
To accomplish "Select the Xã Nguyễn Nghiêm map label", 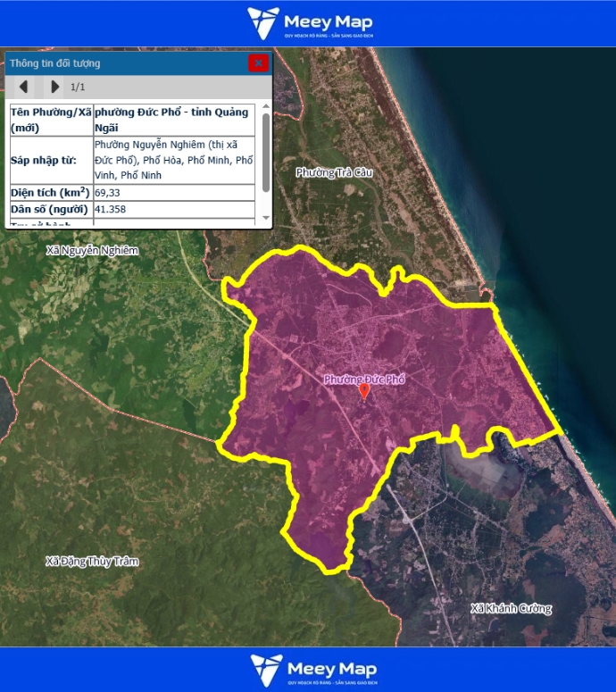I will click(x=93, y=251).
